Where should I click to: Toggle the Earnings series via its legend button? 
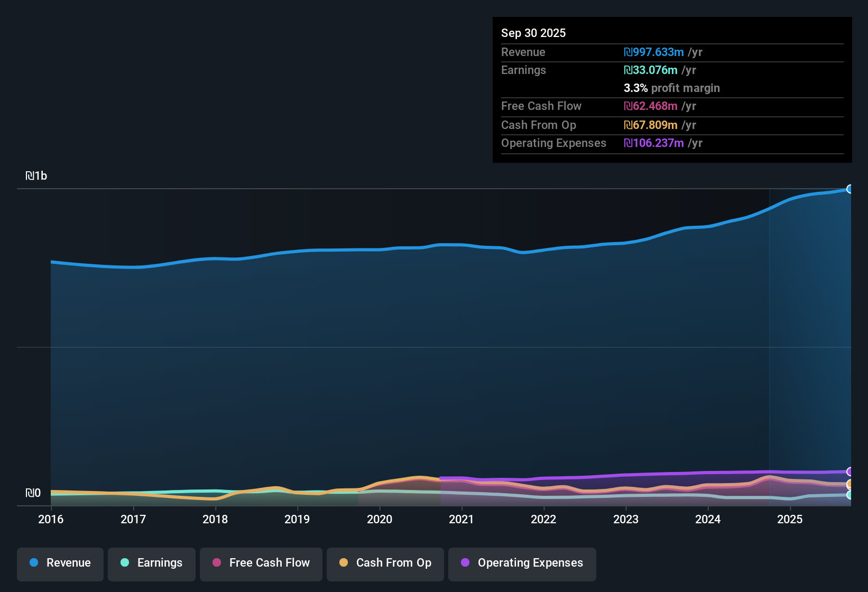point(152,564)
